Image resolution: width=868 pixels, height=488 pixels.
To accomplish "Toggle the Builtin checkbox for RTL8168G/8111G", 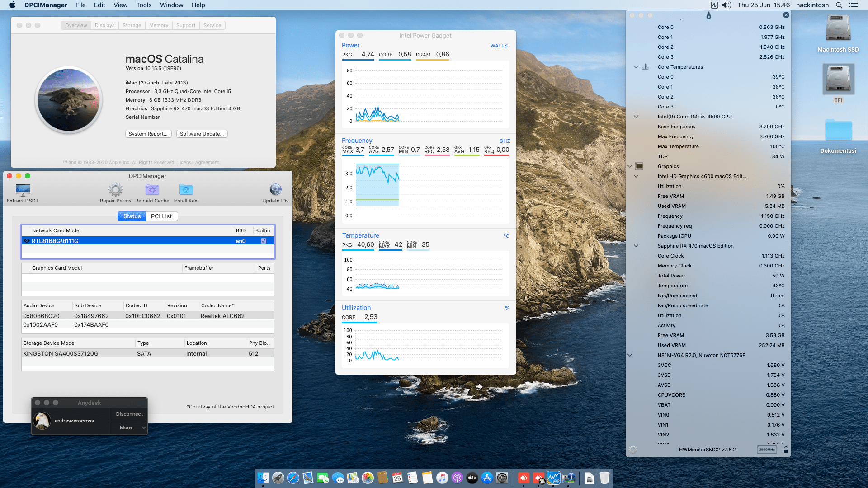I will 263,241.
